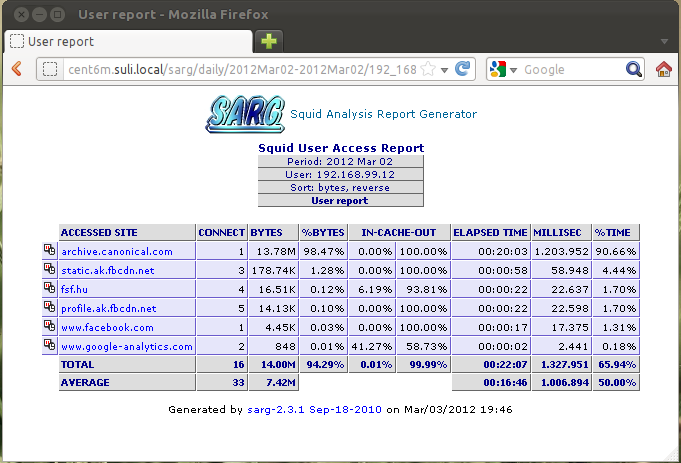The width and height of the screenshot is (681, 463).
Task: Click the %BYTES column header
Action: 323,232
